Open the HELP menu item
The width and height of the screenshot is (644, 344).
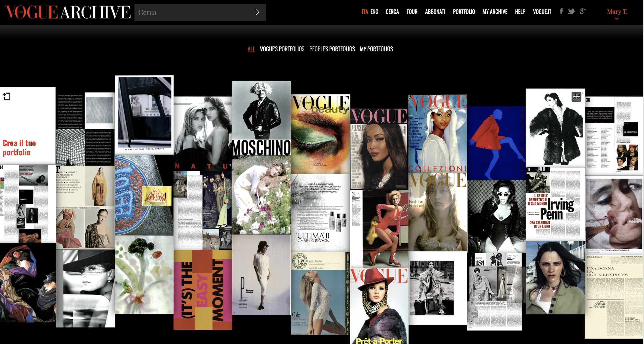point(520,12)
